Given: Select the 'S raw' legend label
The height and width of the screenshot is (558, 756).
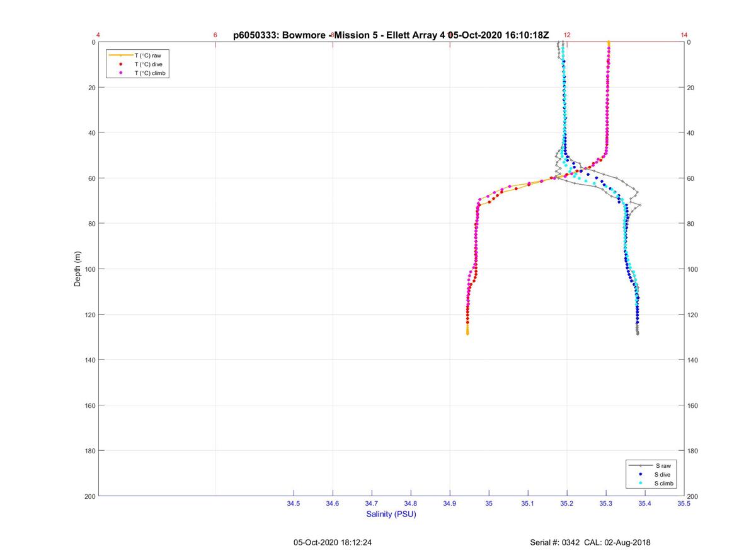Looking at the screenshot, I should click(663, 465).
